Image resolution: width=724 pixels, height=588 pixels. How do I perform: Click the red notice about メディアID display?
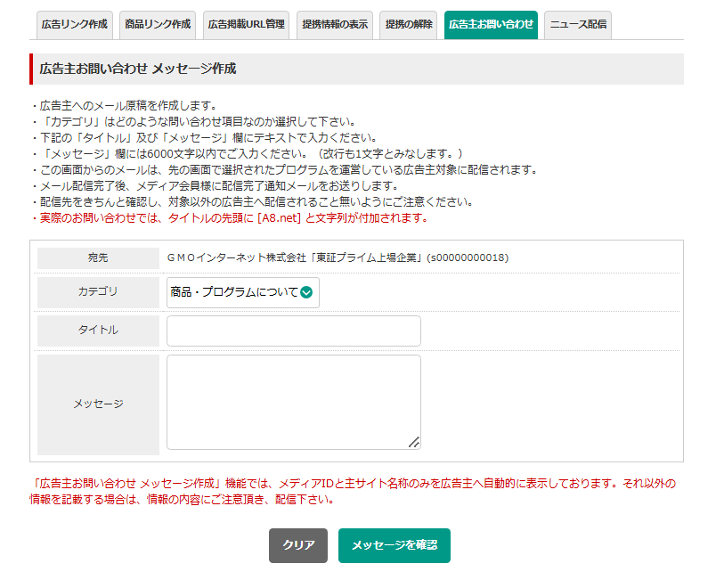(x=353, y=492)
